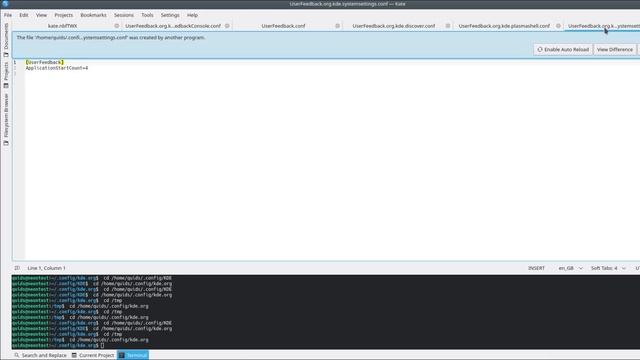Click the line-wrap icon in the status bar

[x=17, y=268]
